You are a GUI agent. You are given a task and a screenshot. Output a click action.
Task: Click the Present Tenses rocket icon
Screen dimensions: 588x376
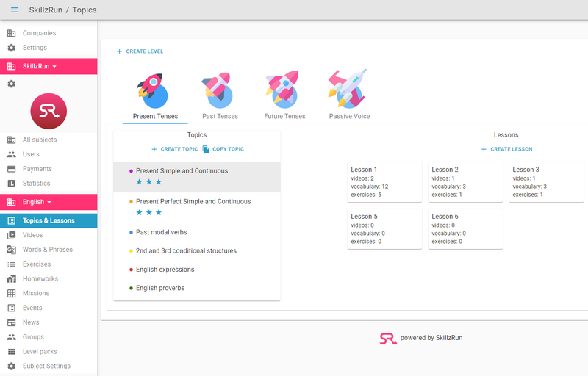click(x=152, y=90)
